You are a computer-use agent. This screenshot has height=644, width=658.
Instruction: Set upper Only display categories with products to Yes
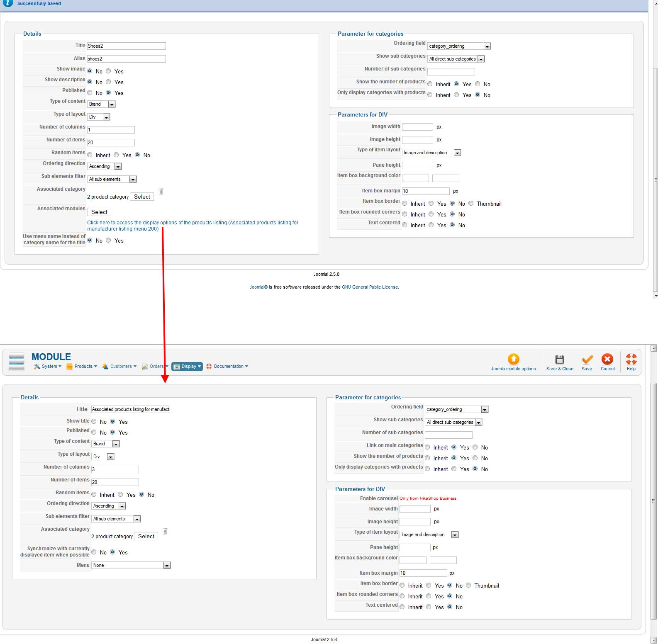[456, 95]
